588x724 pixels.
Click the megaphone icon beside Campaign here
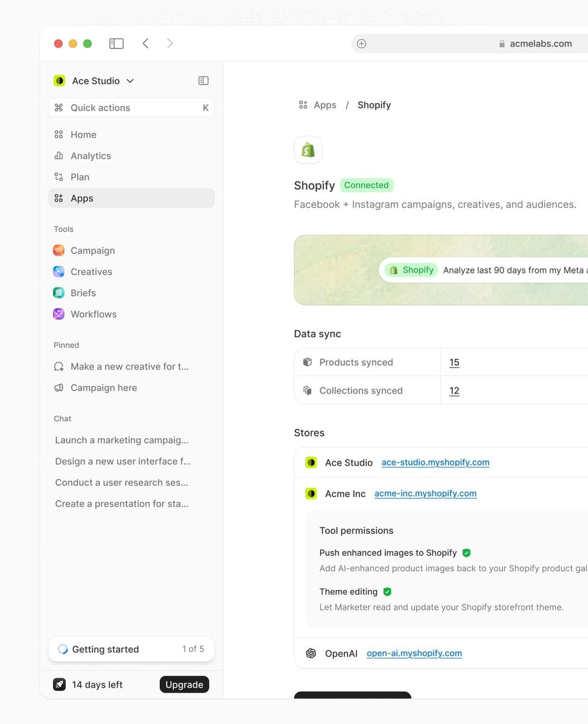point(58,387)
